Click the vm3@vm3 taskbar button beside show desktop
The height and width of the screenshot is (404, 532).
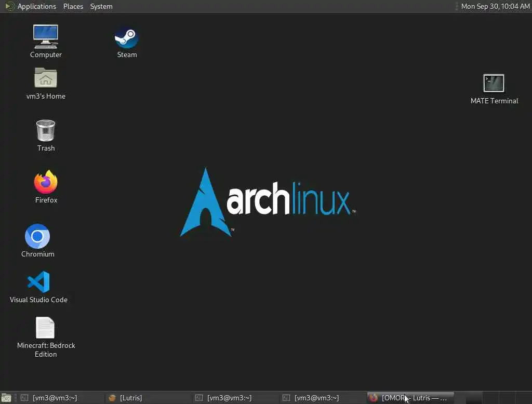[x=60, y=398]
